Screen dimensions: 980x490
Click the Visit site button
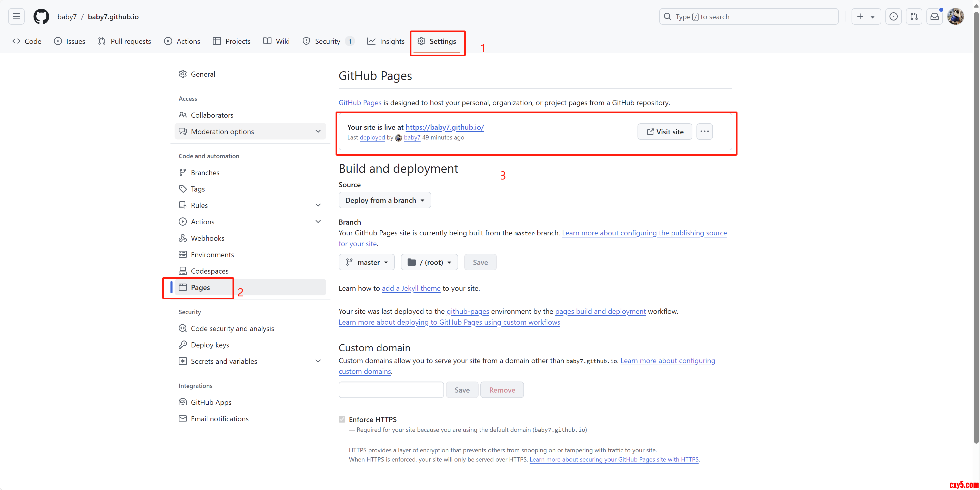click(x=665, y=132)
